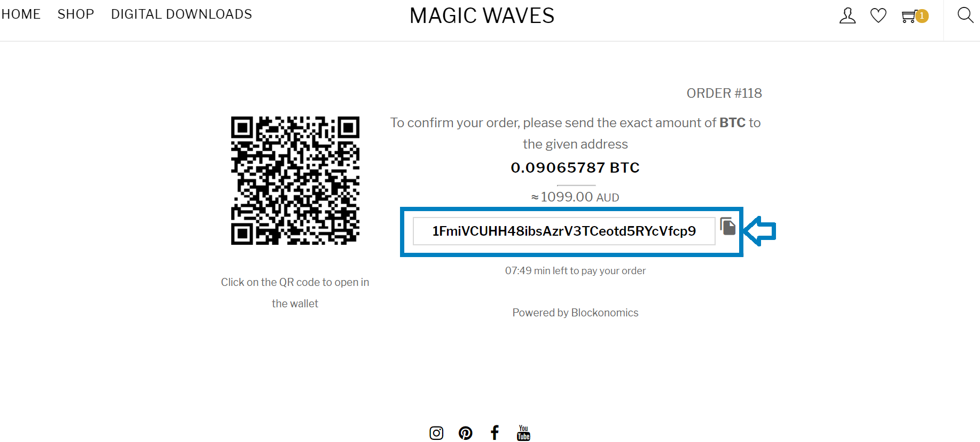
Task: Open the Instagram social icon
Action: 436,433
